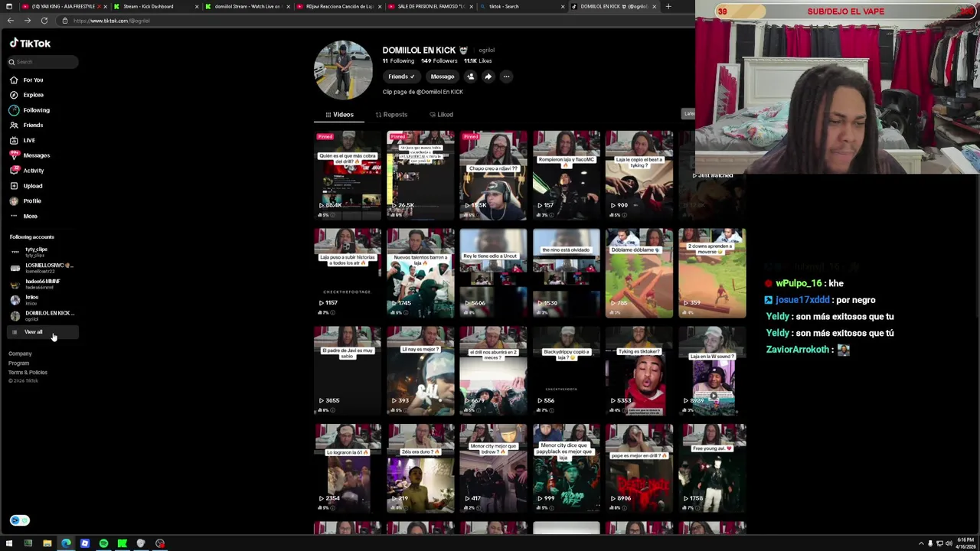Open the DOMIILOL profile avatar
The image size is (980, 551).
[x=344, y=70]
